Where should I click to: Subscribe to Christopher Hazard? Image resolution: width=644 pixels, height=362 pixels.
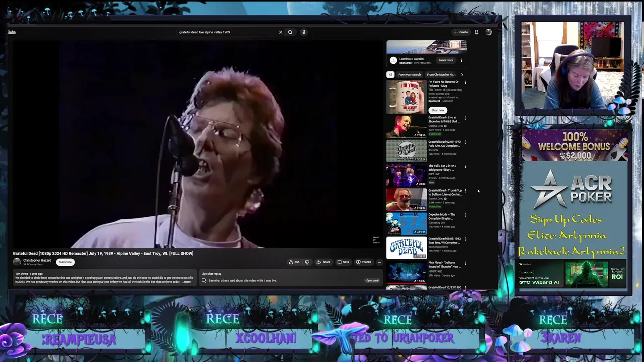[x=65, y=262]
